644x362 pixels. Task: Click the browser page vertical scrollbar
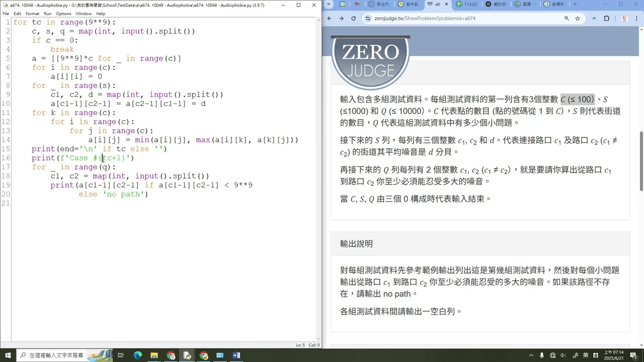(x=641, y=161)
